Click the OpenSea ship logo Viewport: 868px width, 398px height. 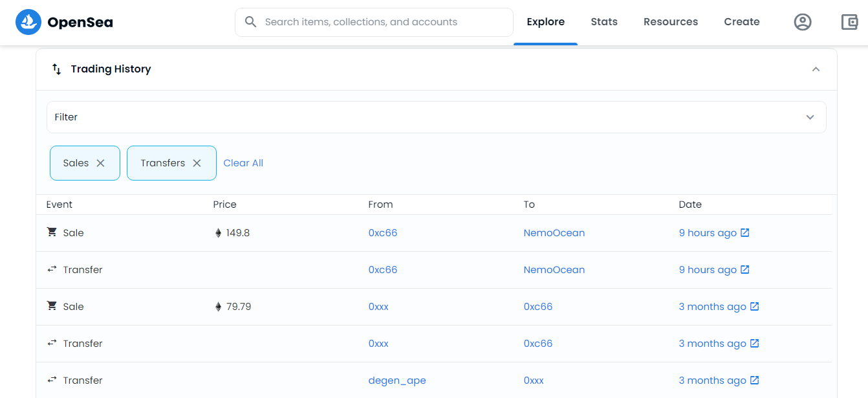(x=28, y=22)
